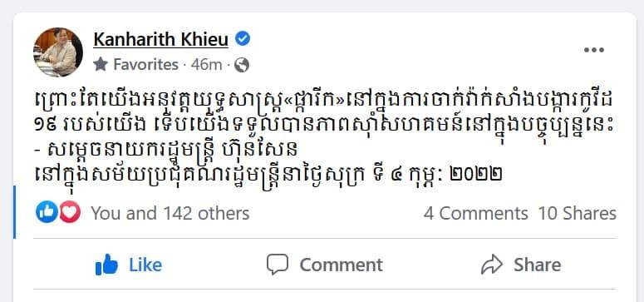Click the blue verified badge icon
Viewport: 644px width, 302px height.
243,39
